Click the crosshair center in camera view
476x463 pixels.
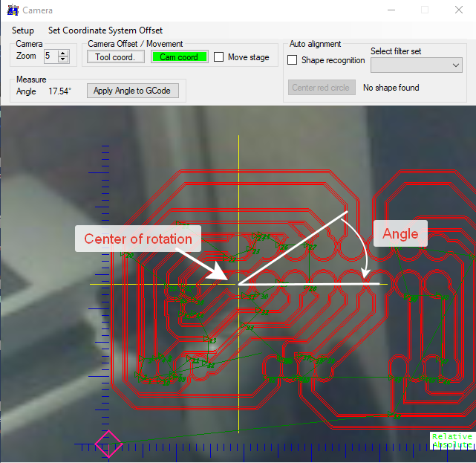(x=238, y=284)
